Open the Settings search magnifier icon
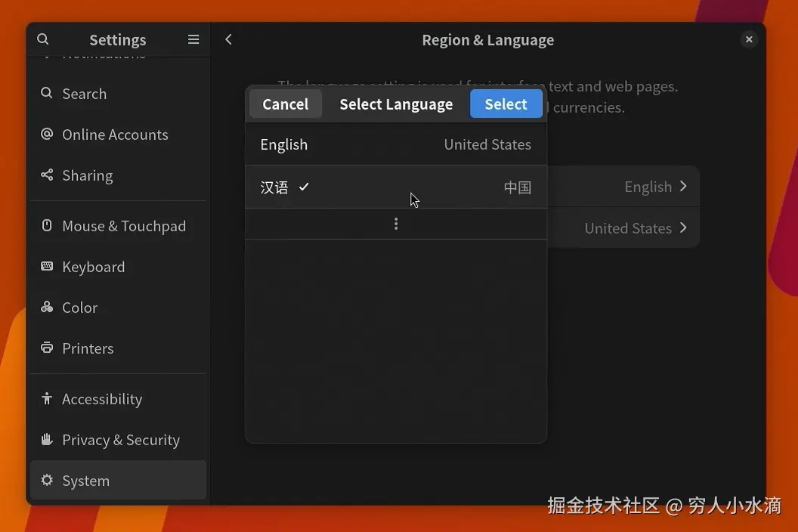The width and height of the screenshot is (798, 532). point(43,39)
